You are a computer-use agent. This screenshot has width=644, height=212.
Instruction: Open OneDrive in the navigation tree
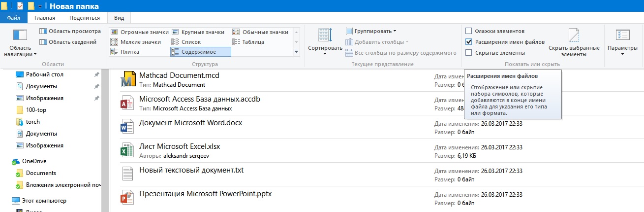click(34, 161)
